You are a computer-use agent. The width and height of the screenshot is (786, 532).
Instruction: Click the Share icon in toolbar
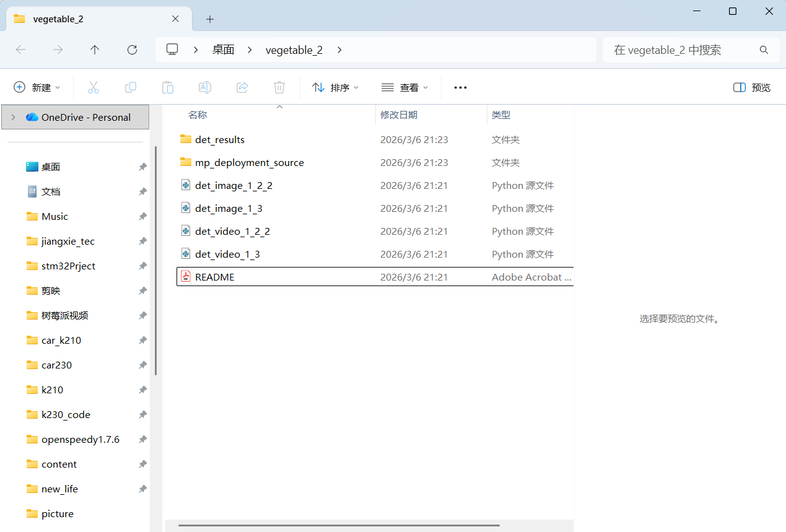242,87
